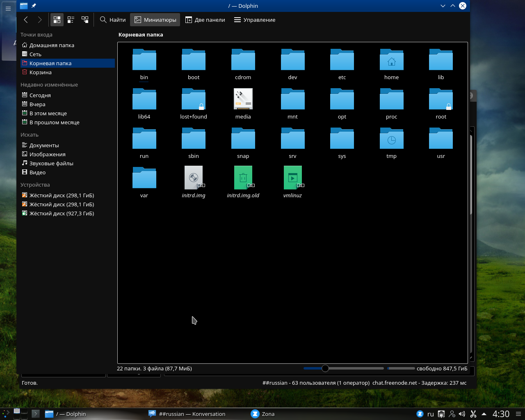Screen dimensions: 525x420
Task: Toggle the Миниатюры preview button
Action: 155,20
